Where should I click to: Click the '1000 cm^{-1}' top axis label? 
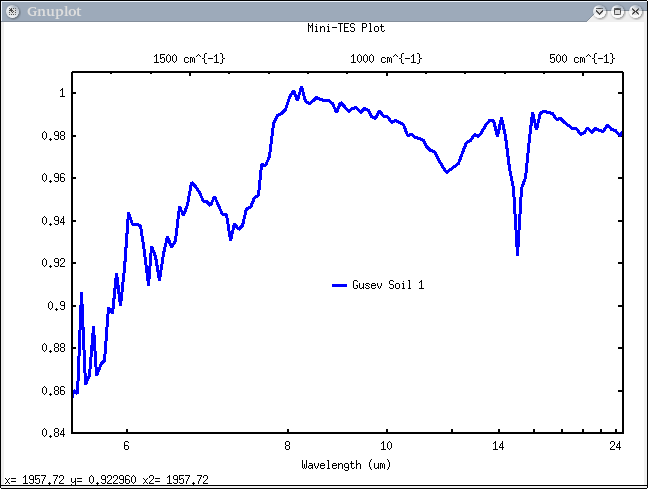[386, 59]
